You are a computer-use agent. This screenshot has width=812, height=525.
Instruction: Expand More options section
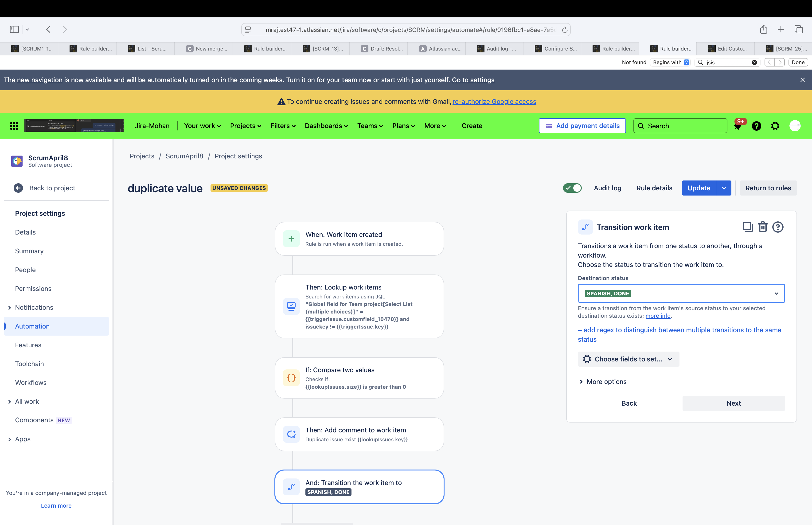pyautogui.click(x=603, y=381)
